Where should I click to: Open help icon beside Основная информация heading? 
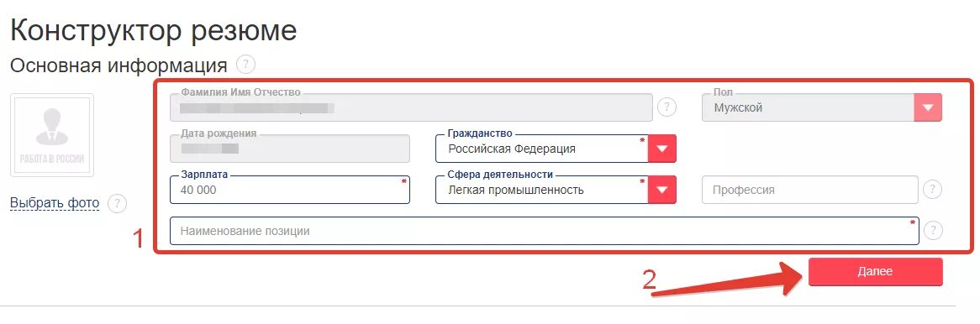pyautogui.click(x=246, y=65)
